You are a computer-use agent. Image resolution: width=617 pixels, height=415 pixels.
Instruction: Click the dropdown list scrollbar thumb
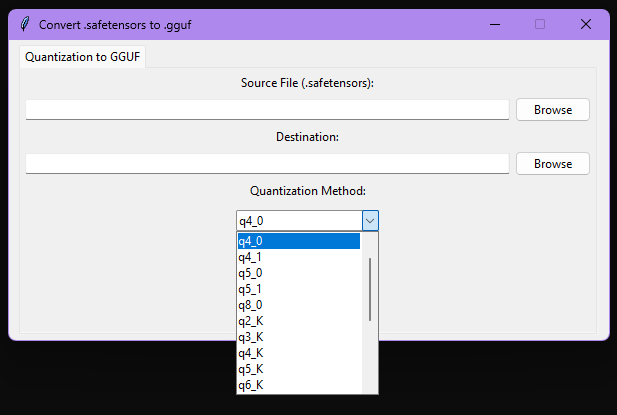point(370,288)
